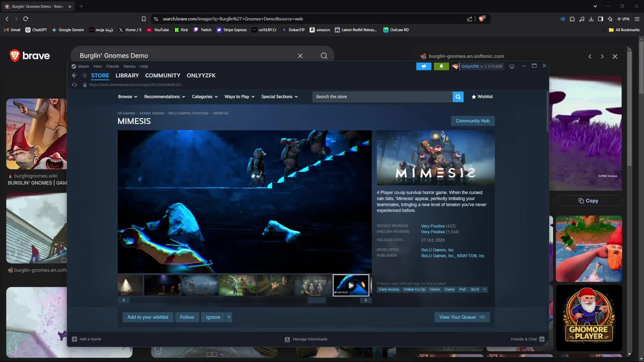Expand the Categories dropdown
Viewport: 644px width, 362px height.
point(204,97)
